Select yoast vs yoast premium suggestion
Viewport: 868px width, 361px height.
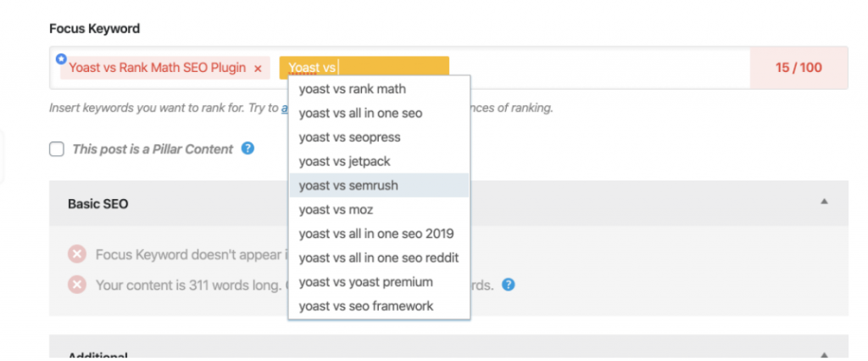365,281
